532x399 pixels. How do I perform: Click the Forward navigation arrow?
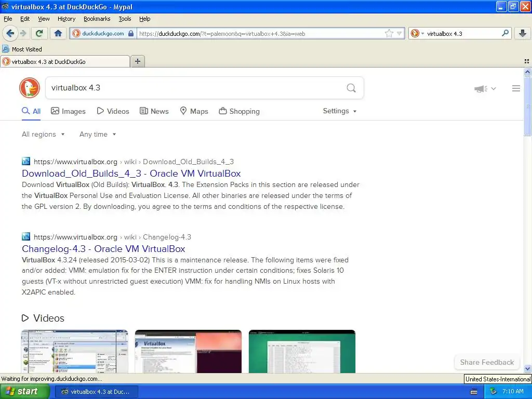pyautogui.click(x=23, y=33)
